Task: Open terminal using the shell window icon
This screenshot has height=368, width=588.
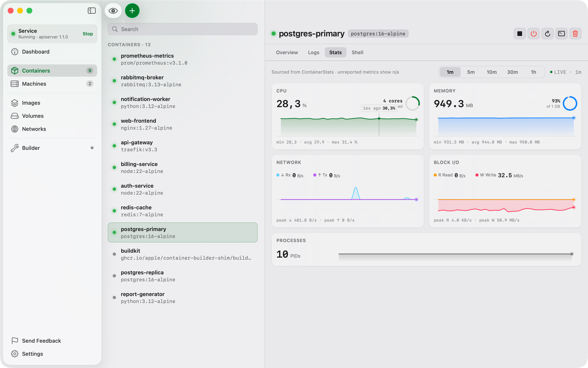Action: (x=561, y=34)
